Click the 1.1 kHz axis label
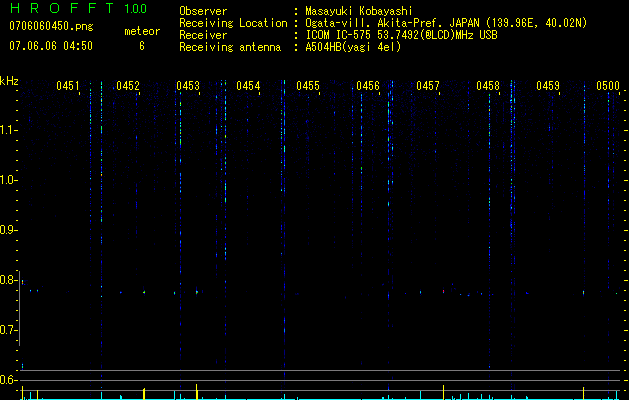Screen dimensions: 629x400 (x=7, y=130)
